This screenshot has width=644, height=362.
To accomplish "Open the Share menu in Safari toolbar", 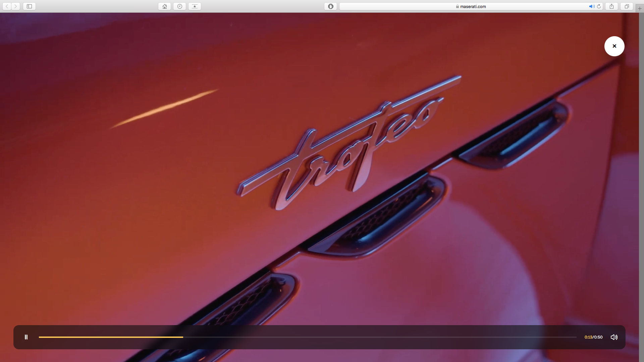I will tap(611, 6).
